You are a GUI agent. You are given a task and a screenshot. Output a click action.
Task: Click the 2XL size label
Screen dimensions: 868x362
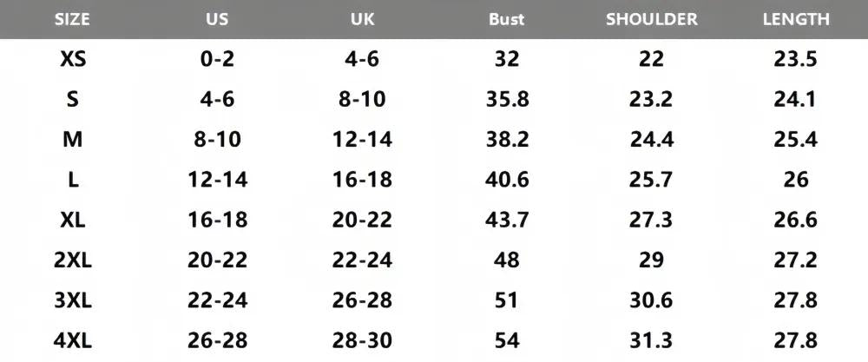coord(73,260)
